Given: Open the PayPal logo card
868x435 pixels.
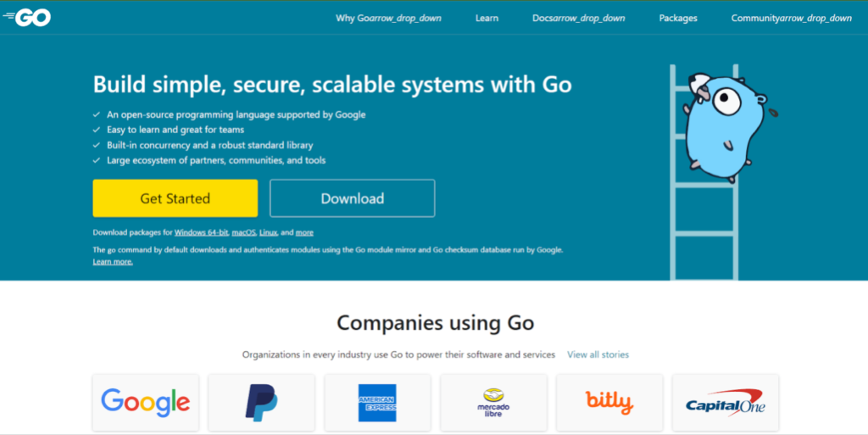Looking at the screenshot, I should click(x=261, y=402).
